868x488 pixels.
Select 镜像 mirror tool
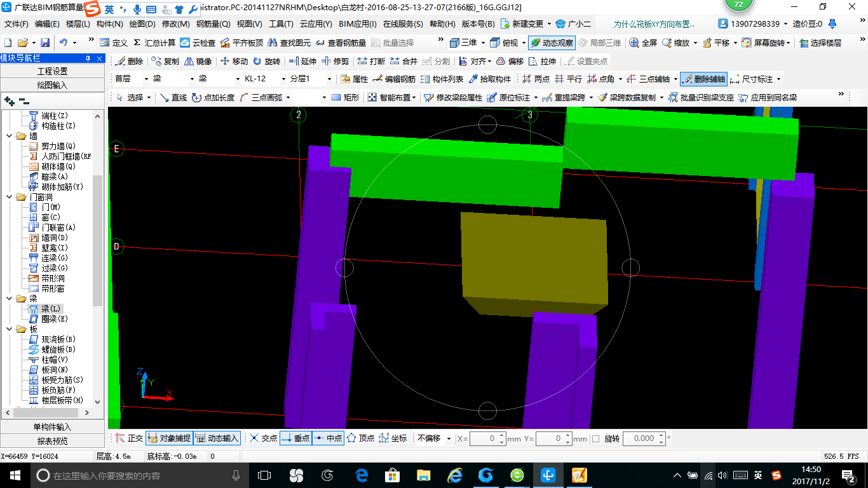[x=198, y=61]
